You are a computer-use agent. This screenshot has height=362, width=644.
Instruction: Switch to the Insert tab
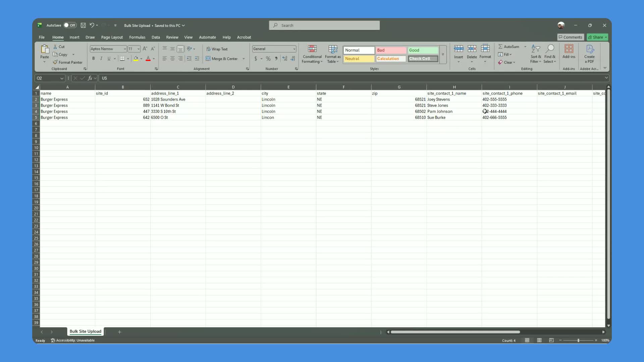point(74,37)
